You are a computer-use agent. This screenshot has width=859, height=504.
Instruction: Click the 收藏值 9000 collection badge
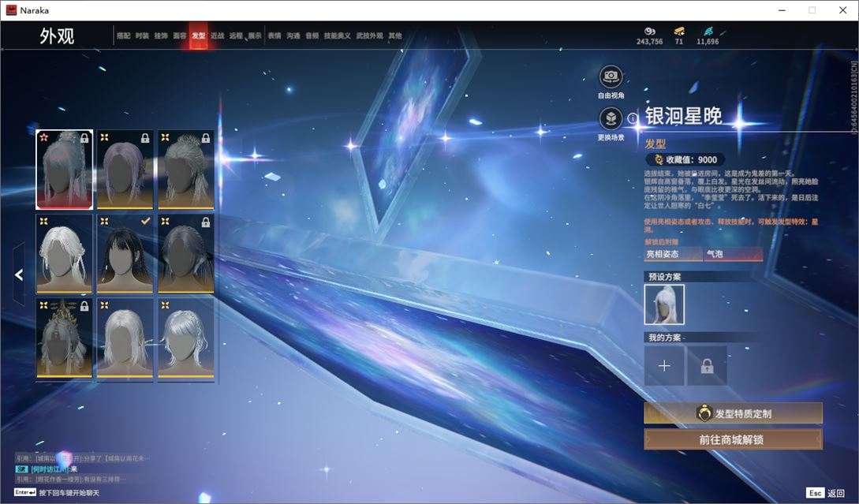(685, 159)
